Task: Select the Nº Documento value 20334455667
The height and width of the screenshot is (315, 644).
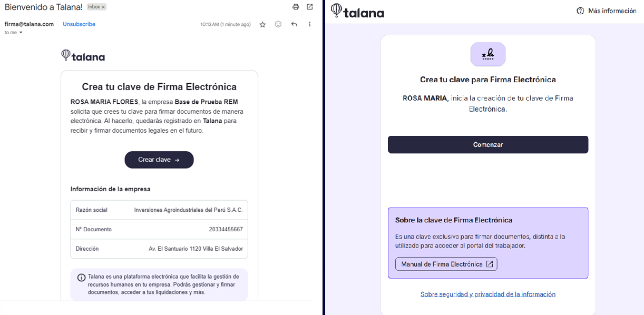Action: [226, 230]
